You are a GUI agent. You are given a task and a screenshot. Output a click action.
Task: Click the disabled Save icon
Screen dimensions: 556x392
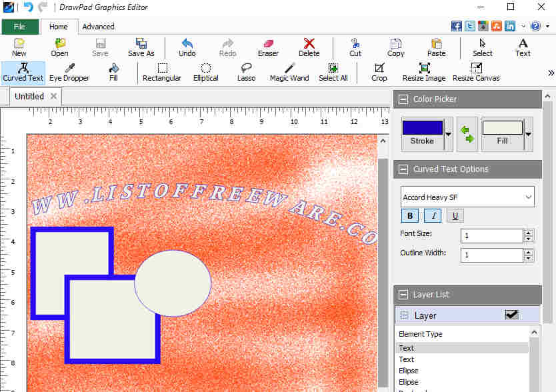click(101, 47)
